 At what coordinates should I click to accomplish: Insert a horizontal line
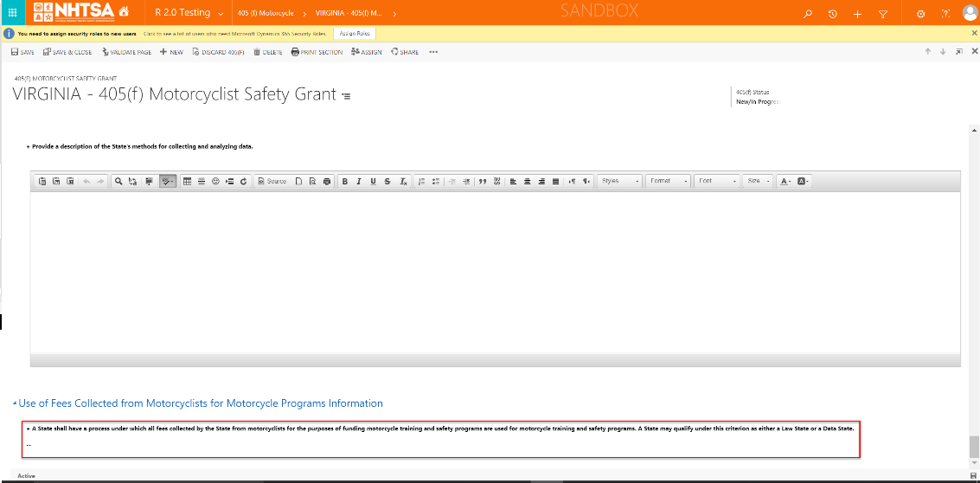click(202, 181)
